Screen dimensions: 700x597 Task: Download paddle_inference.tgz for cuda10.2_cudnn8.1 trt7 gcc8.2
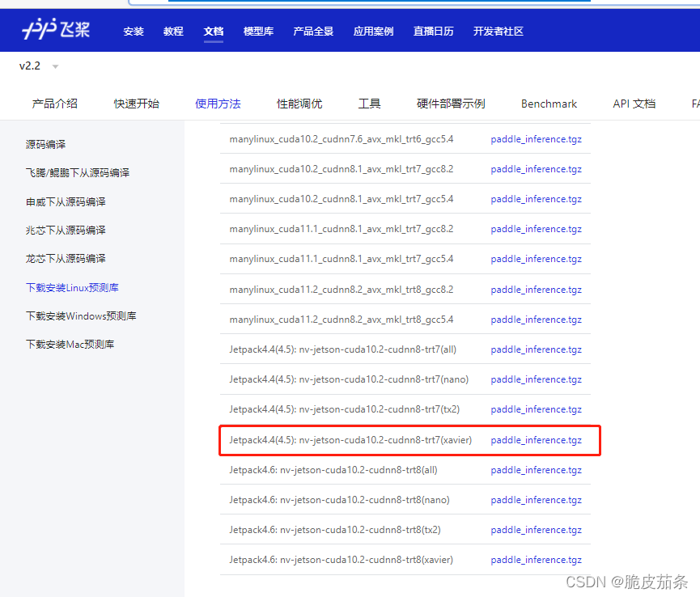pos(537,169)
